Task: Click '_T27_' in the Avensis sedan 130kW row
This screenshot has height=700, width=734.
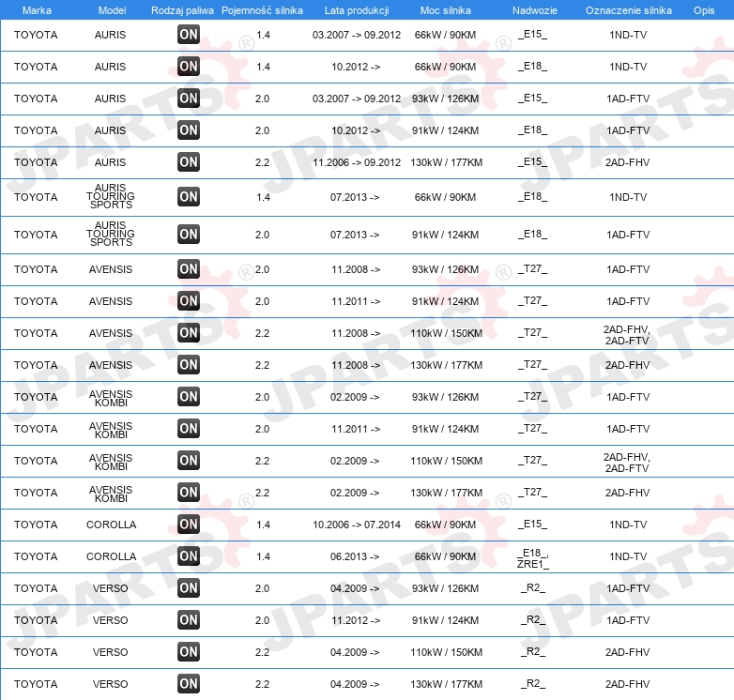Action: point(533,364)
